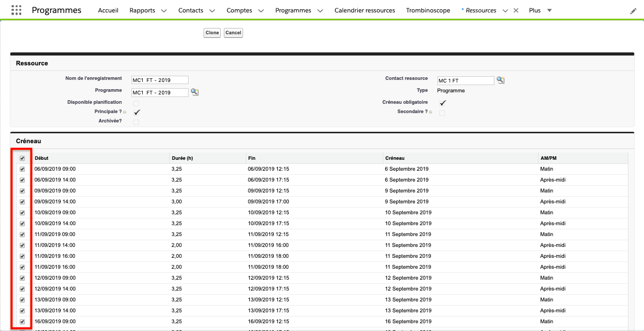Toggle the Archivée checkbox
The width and height of the screenshot is (644, 331).
[x=136, y=122]
